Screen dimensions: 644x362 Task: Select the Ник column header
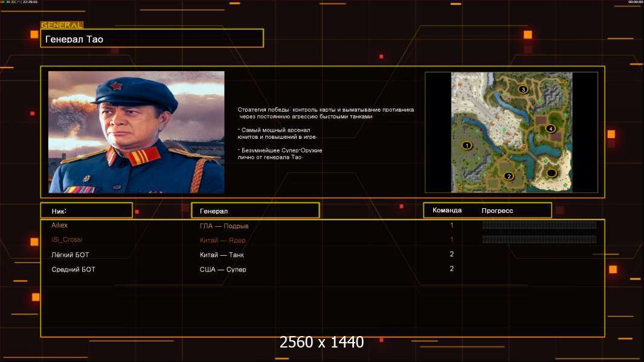86,211
